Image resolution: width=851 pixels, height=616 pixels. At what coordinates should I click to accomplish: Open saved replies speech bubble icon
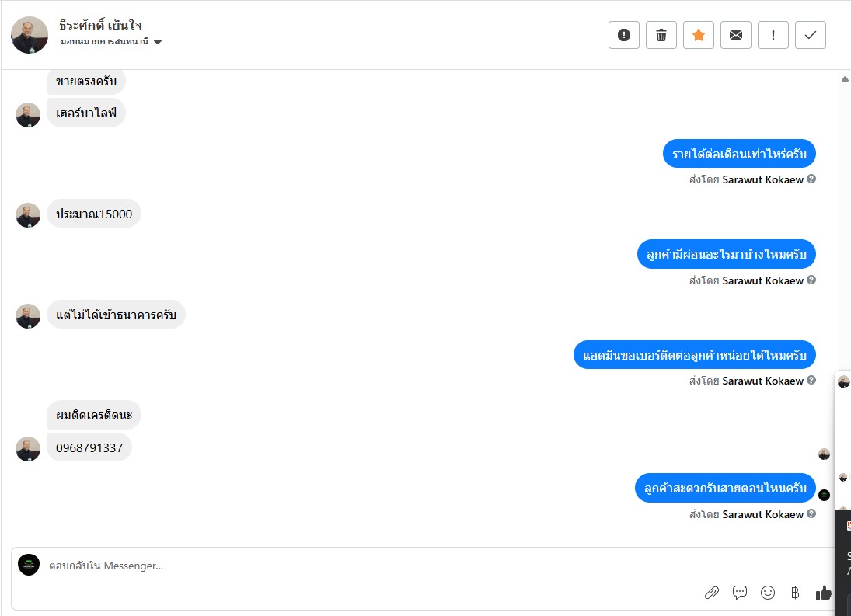coord(740,593)
